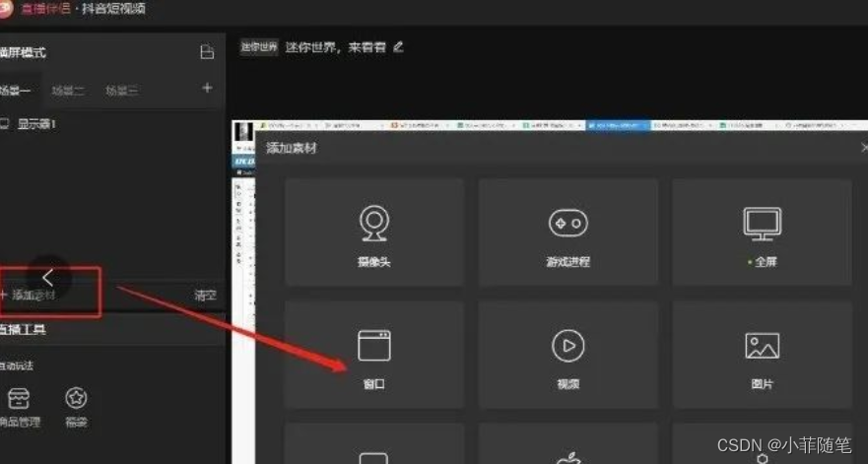868x464 pixels.
Task: Switch to 场景一 tab
Action: (x=16, y=91)
